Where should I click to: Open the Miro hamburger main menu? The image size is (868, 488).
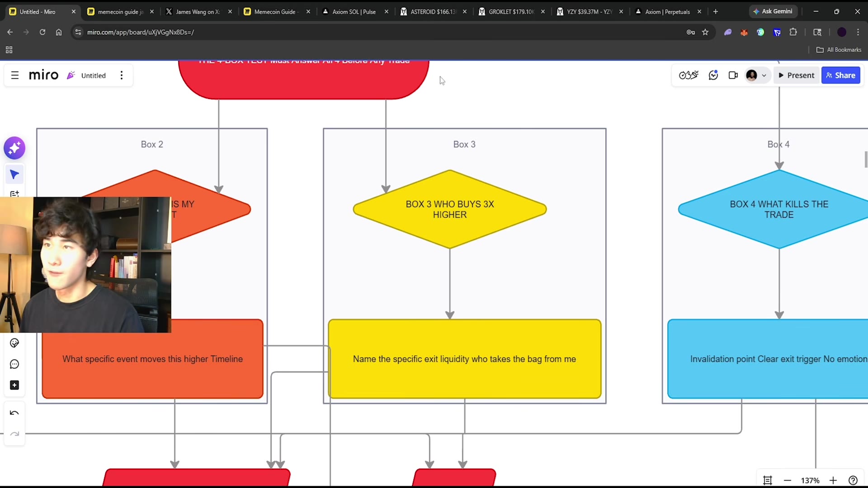tap(15, 75)
